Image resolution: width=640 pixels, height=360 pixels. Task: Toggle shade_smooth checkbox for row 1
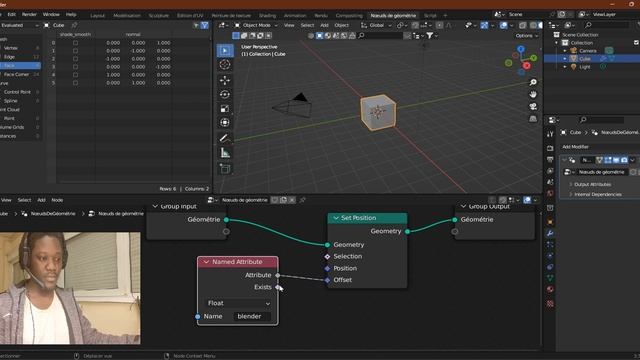(75, 51)
